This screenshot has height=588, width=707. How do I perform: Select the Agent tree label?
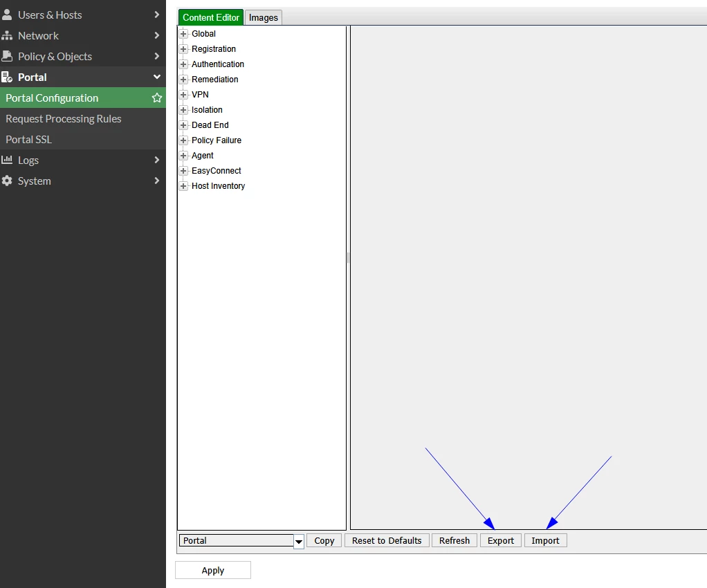click(x=203, y=156)
